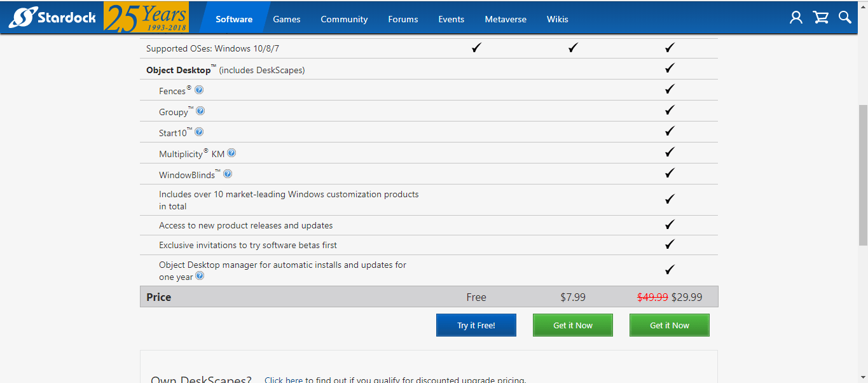868x383 pixels.
Task: Click the Try it Free! button
Action: pos(476,325)
